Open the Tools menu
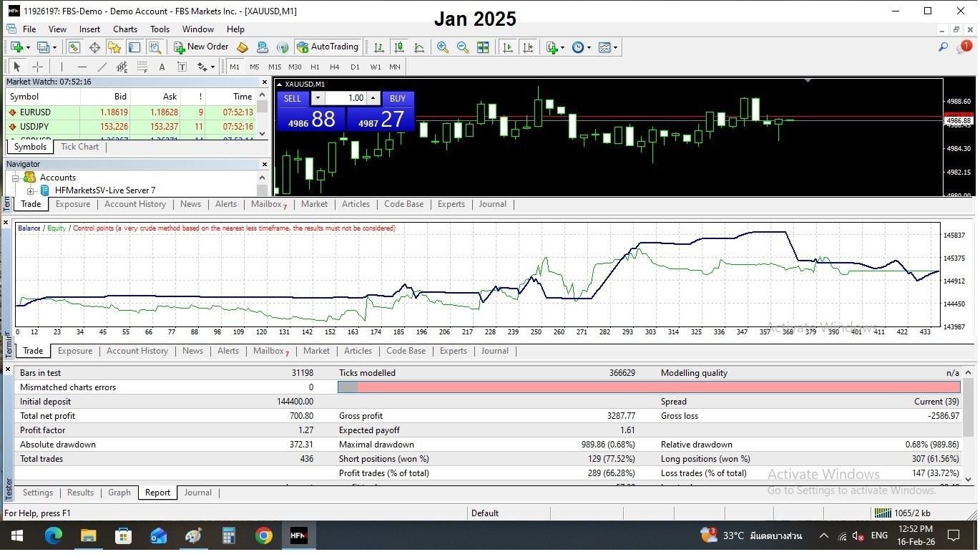Screen dimensions: 980x557 pyautogui.click(x=160, y=29)
